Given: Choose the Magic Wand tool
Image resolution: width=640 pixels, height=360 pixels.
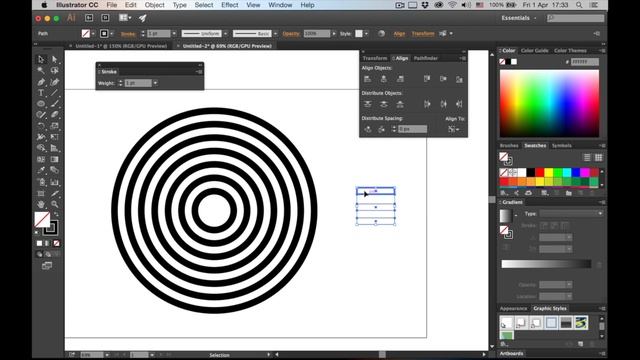Looking at the screenshot, I should (41, 71).
